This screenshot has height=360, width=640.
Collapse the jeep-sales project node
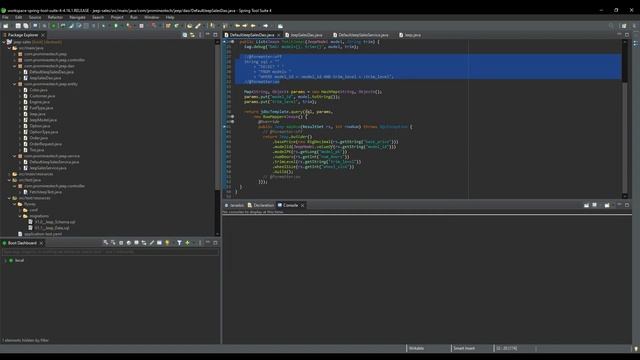4,42
